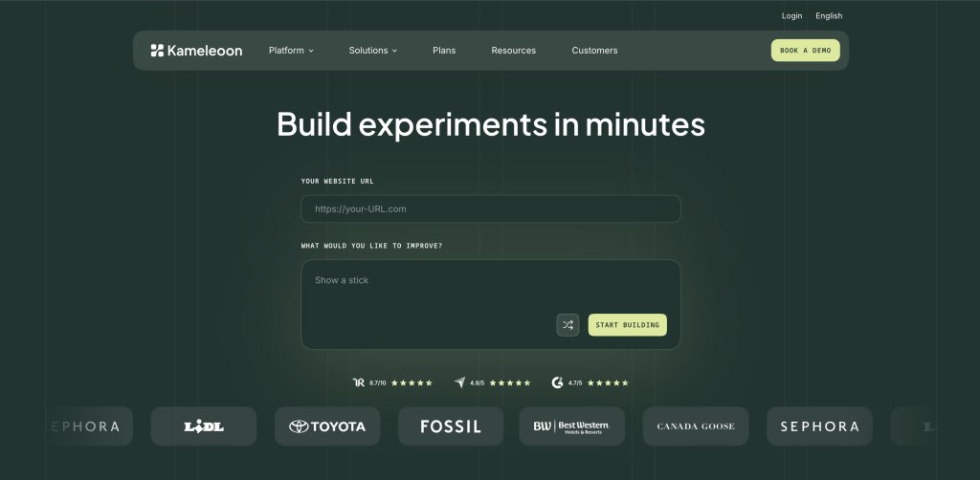980x480 pixels.
Task: Click the Lidl customer logo card
Action: coord(204,426)
